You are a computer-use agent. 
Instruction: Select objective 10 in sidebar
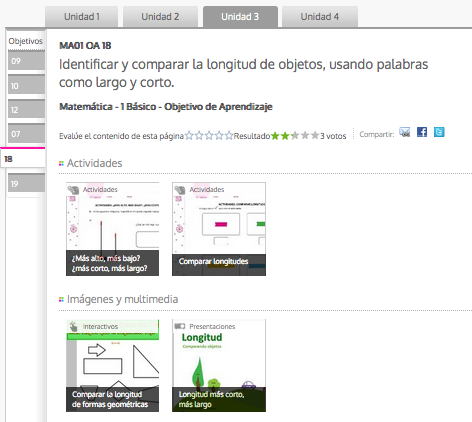[x=26, y=85]
